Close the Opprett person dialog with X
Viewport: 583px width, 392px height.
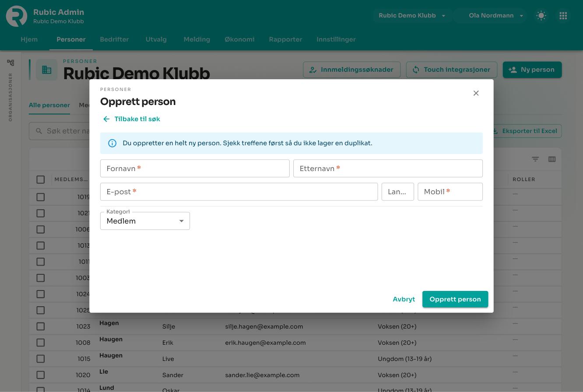[x=476, y=93]
